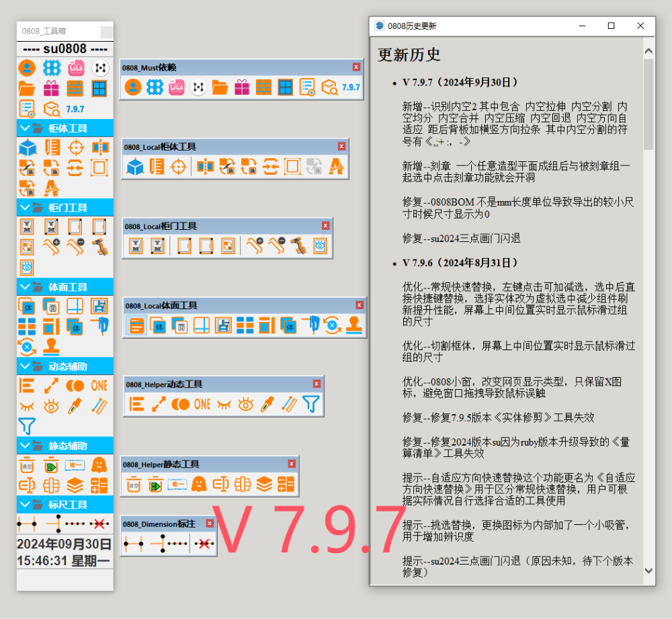
Task: Collapse the 标尺工具 section header
Action: pos(25,504)
